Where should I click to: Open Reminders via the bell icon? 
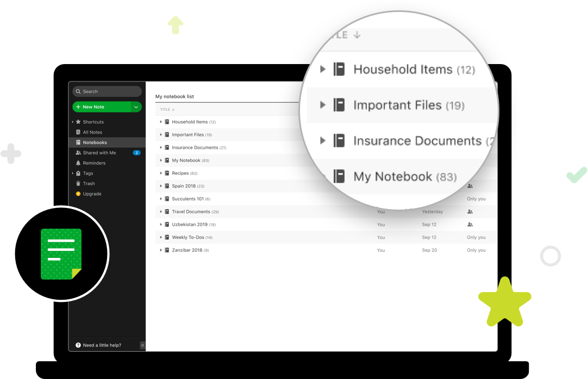[78, 163]
